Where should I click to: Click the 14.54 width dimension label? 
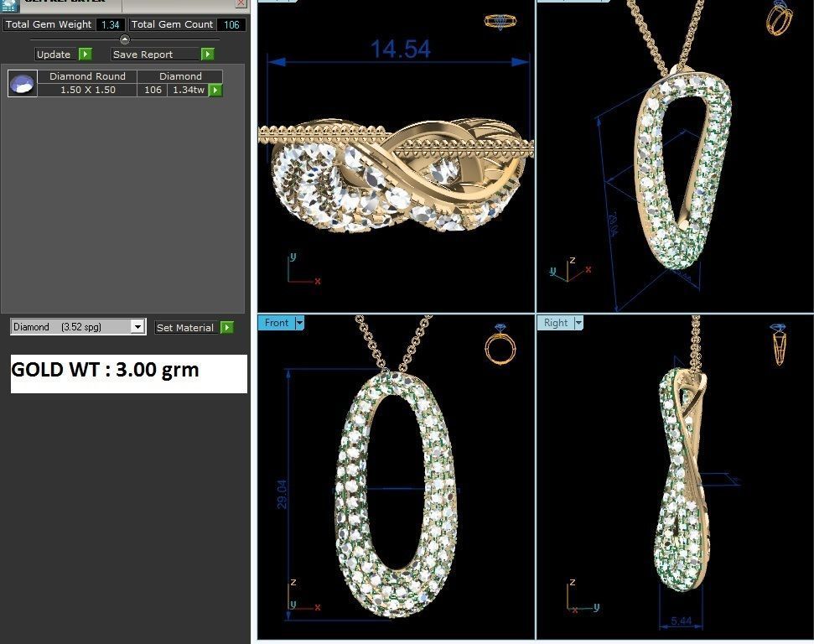(400, 49)
